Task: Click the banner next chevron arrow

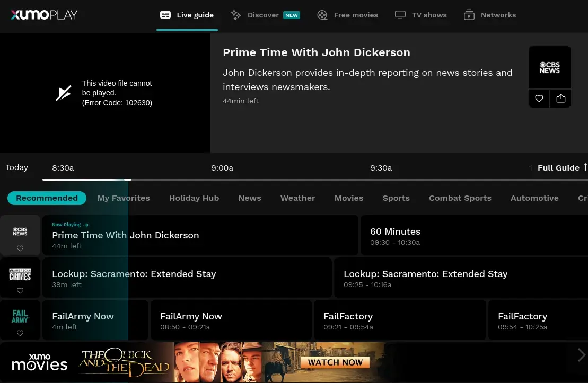Action: 581,355
